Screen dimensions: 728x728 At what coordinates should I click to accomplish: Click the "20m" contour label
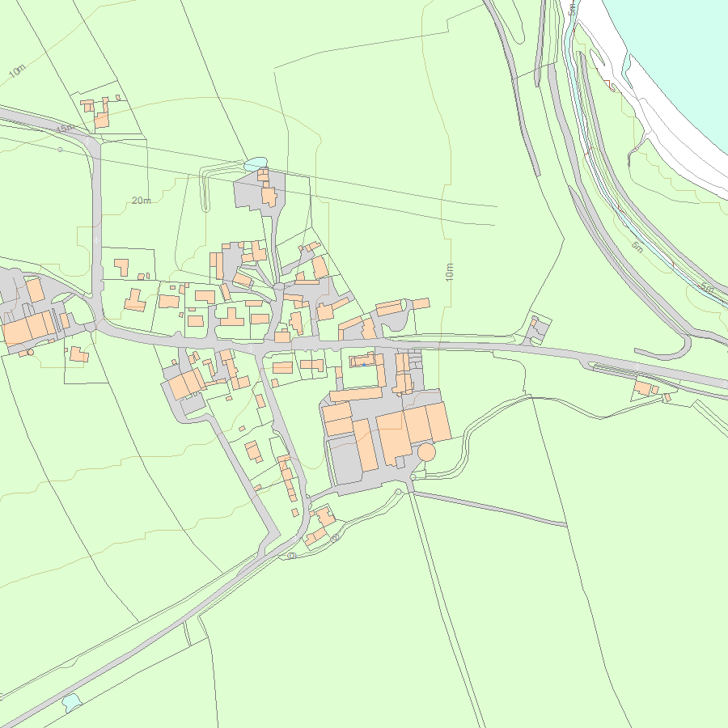point(141,201)
